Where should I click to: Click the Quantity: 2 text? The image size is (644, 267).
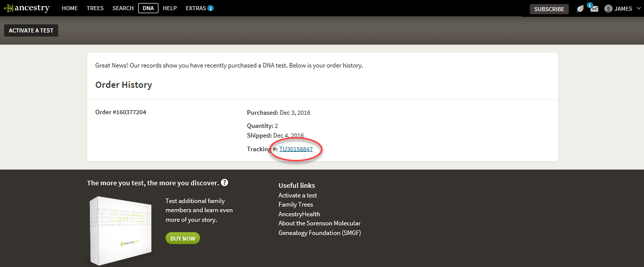262,126
